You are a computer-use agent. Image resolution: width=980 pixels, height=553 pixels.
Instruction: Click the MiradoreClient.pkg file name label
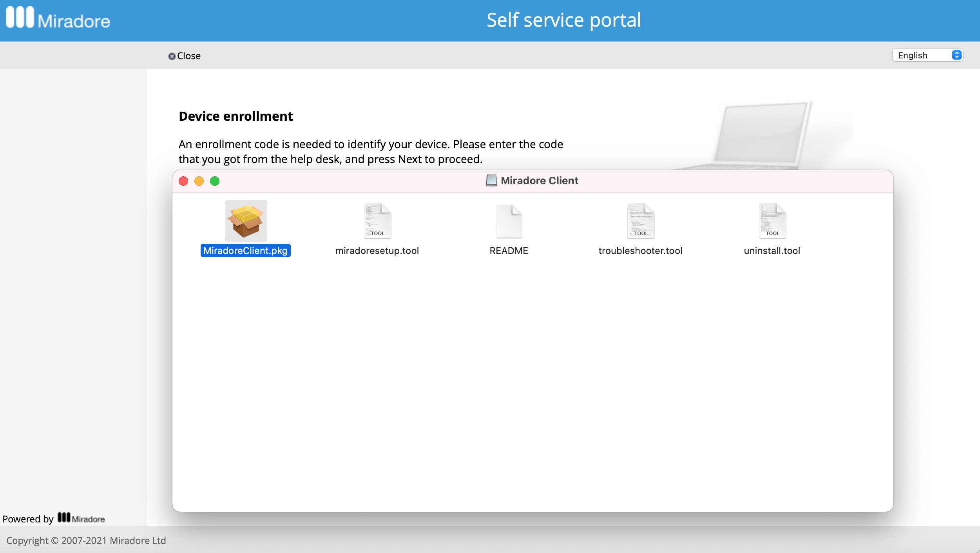pyautogui.click(x=246, y=250)
